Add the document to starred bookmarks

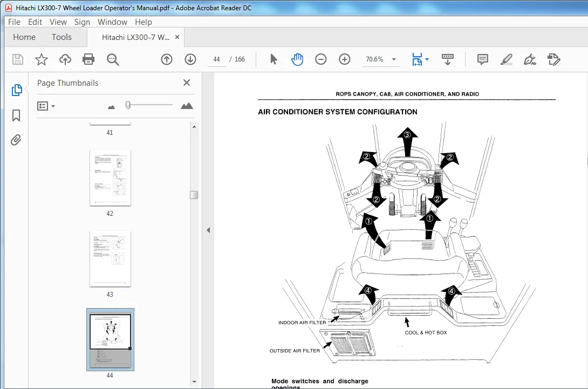[x=41, y=59]
